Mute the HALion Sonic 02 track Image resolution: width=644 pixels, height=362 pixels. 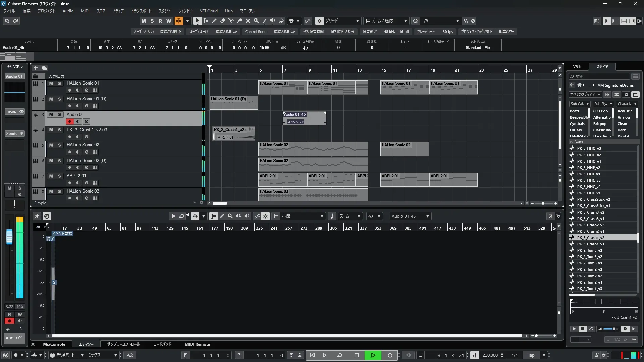(51, 145)
